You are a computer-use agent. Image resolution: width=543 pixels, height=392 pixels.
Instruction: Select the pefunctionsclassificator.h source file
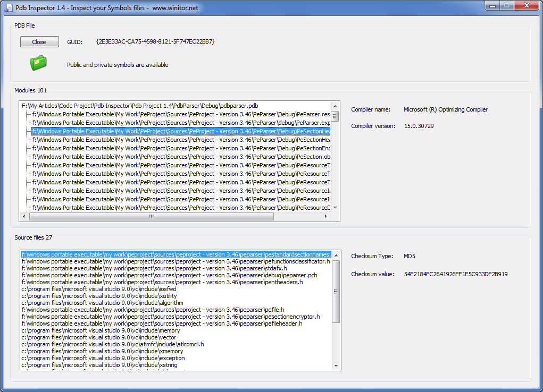pos(176,261)
